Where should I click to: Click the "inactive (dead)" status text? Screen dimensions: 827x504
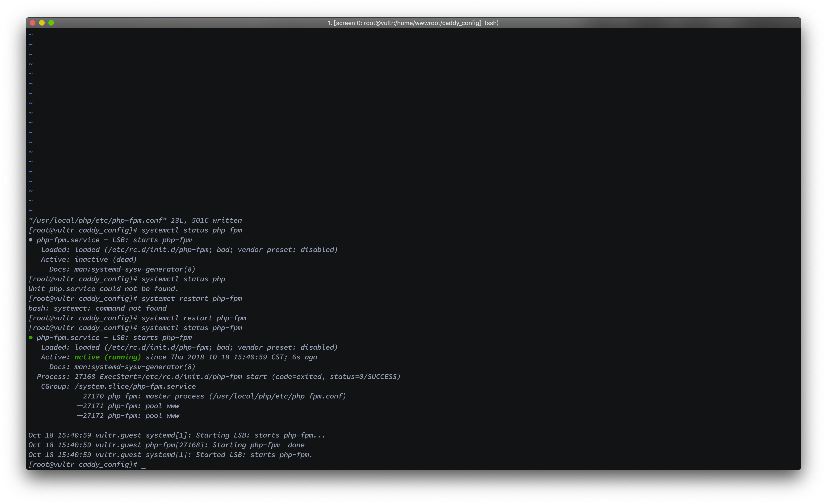click(105, 259)
